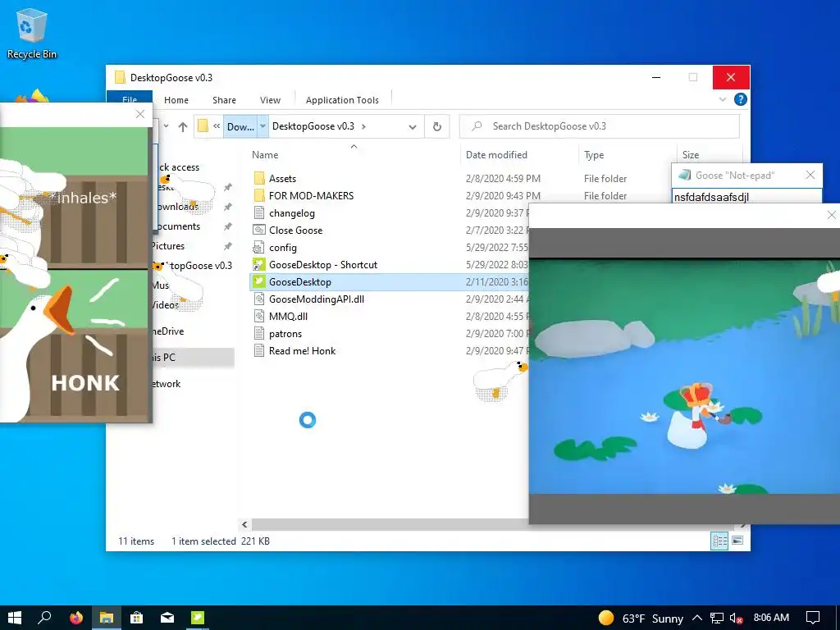Open the Recycle Bin desktop icon
This screenshot has height=630, width=840.
click(32, 33)
